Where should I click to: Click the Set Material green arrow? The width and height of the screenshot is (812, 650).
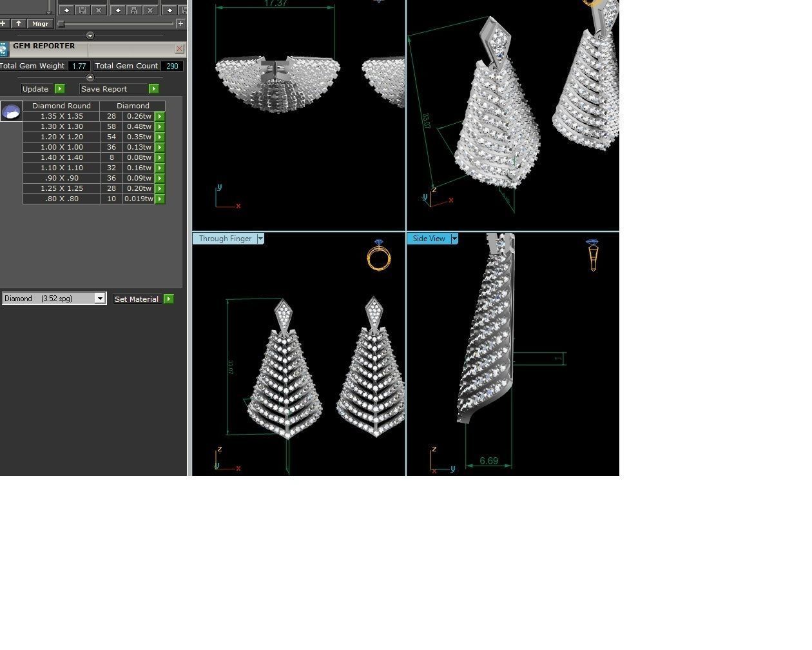point(169,299)
